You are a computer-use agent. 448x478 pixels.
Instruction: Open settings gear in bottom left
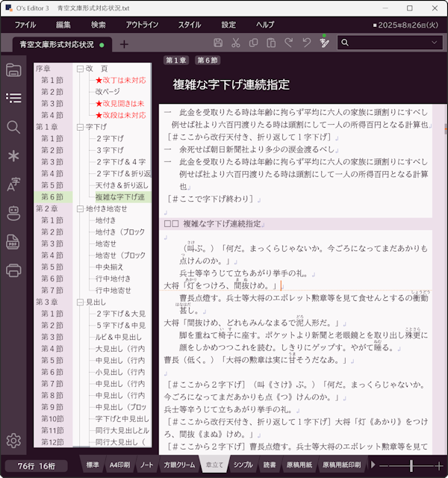click(13, 441)
